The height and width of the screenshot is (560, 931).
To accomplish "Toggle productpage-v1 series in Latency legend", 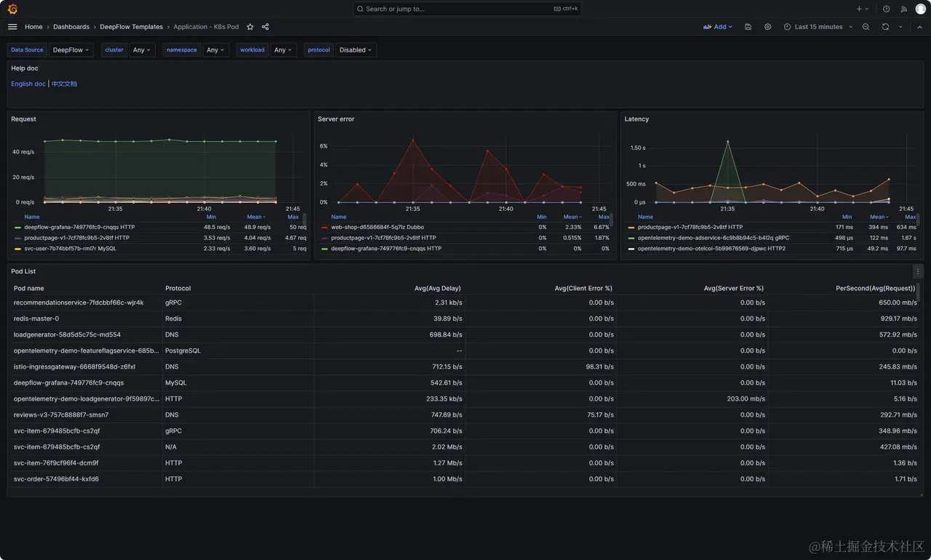I will point(690,227).
